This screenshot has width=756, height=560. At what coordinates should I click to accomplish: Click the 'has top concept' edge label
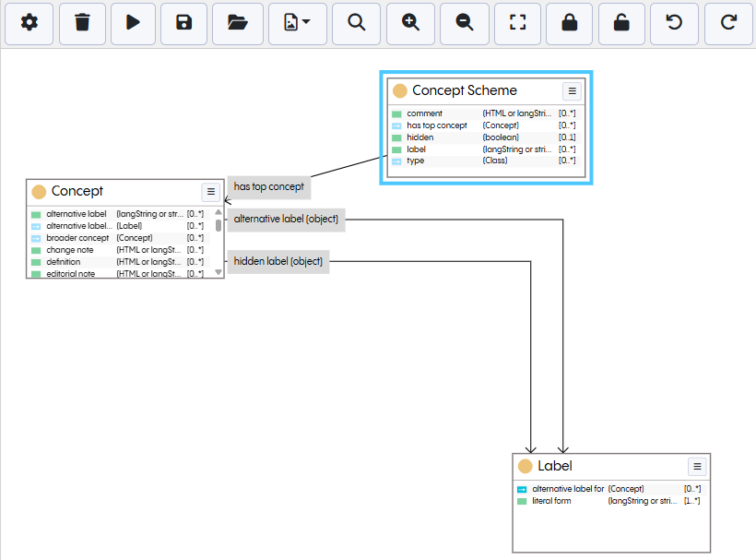[x=268, y=186]
